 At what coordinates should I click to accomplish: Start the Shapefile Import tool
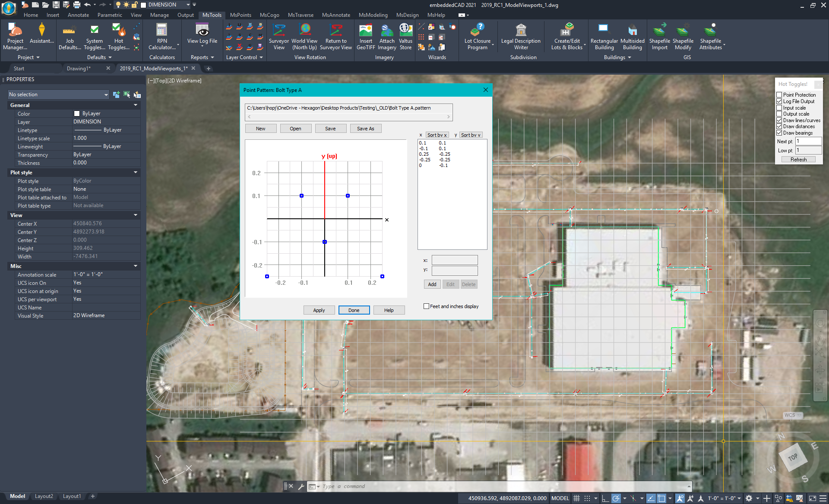point(659,37)
